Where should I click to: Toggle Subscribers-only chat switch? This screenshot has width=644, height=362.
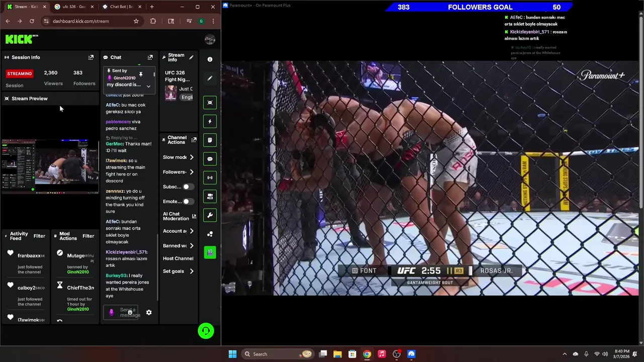pos(188,187)
